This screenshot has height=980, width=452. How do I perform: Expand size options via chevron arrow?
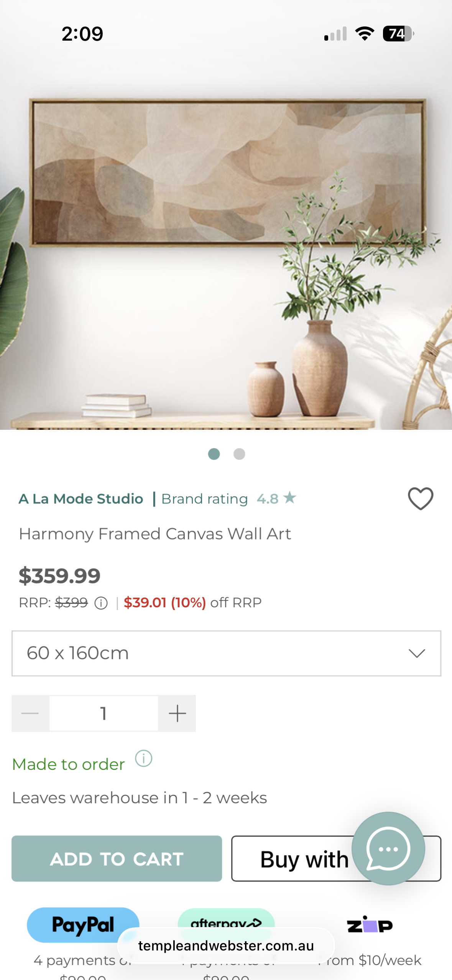[417, 653]
